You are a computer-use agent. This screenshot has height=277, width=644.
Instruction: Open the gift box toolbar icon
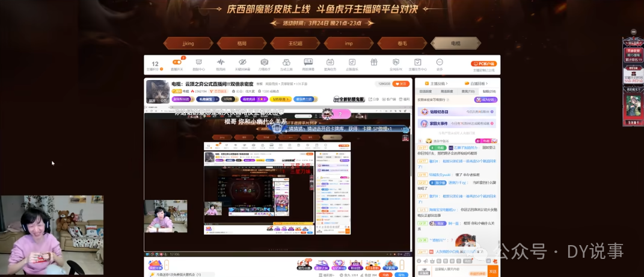(374, 62)
